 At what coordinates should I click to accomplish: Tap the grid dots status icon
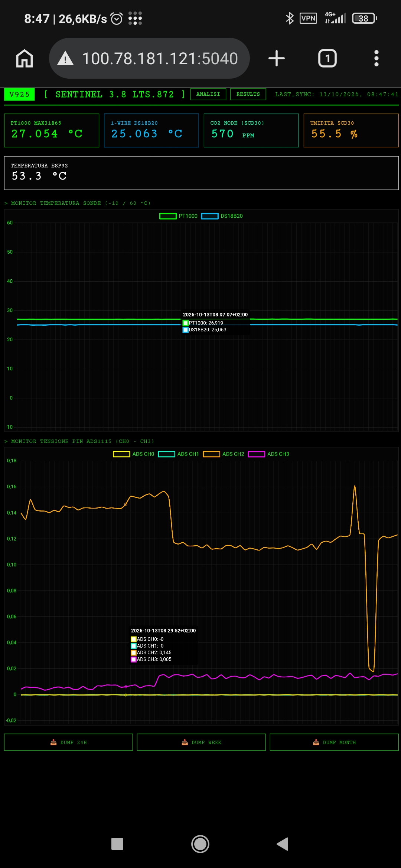pos(135,18)
